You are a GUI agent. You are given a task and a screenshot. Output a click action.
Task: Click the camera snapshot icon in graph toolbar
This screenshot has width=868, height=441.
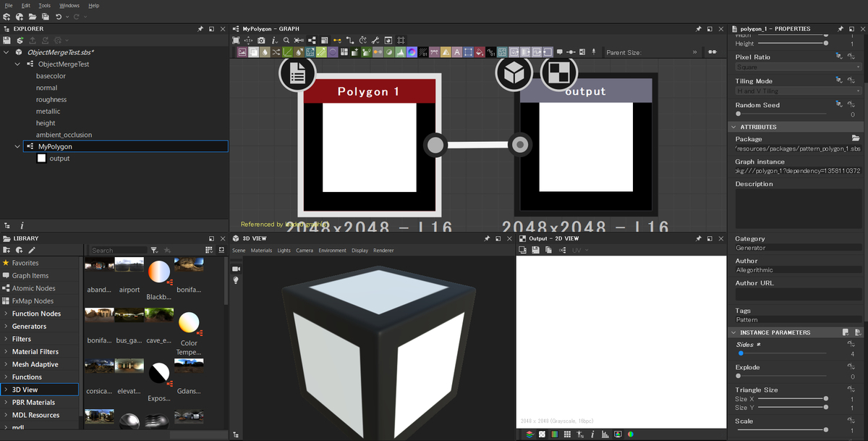click(261, 40)
